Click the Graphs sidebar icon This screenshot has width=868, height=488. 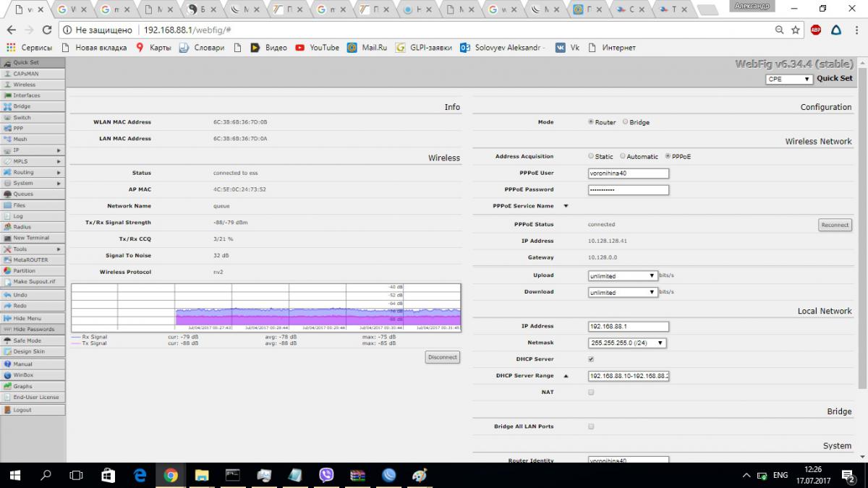point(7,386)
